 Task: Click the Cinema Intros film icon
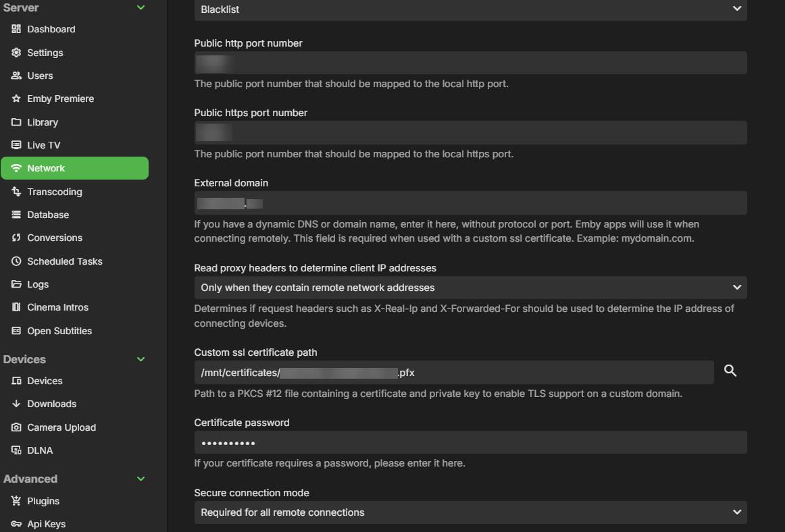coord(16,307)
